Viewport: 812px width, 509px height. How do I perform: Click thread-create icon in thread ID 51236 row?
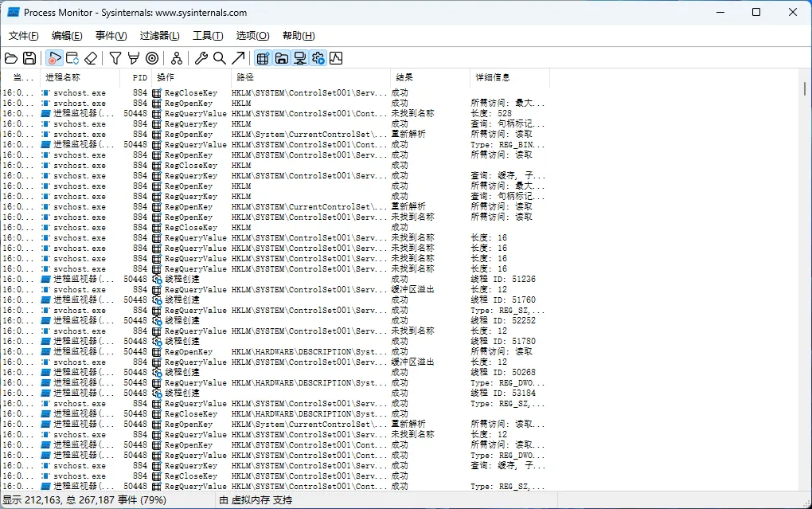[157, 280]
